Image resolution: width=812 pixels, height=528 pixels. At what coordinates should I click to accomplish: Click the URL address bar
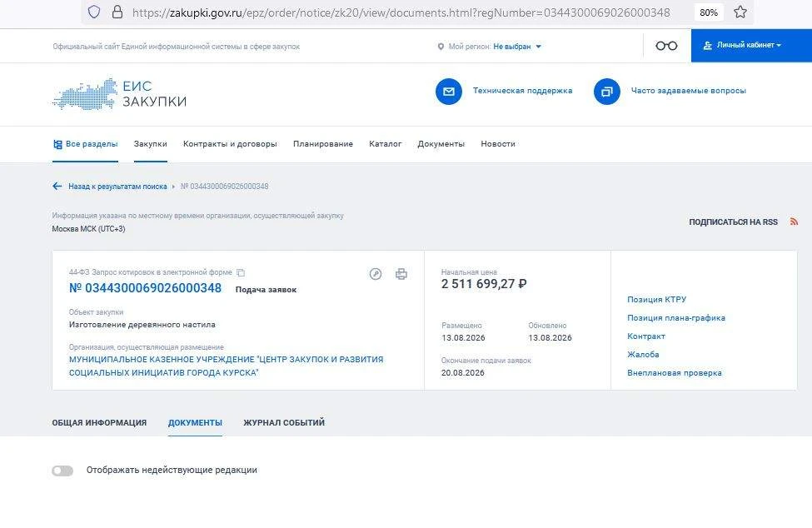click(401, 12)
